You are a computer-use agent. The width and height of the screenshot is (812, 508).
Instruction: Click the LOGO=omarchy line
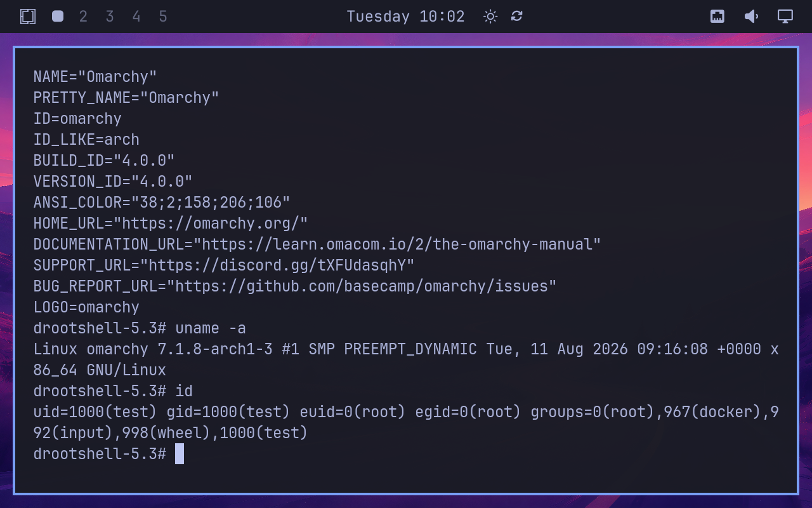point(86,307)
